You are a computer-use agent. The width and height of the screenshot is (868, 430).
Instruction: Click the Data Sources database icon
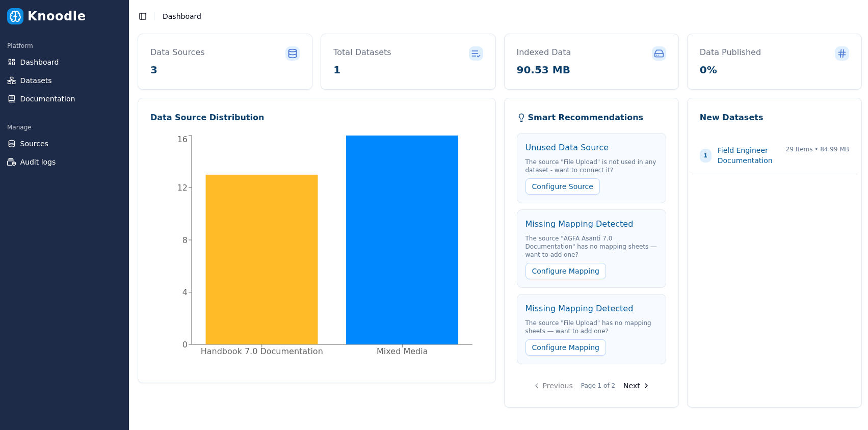pyautogui.click(x=293, y=53)
